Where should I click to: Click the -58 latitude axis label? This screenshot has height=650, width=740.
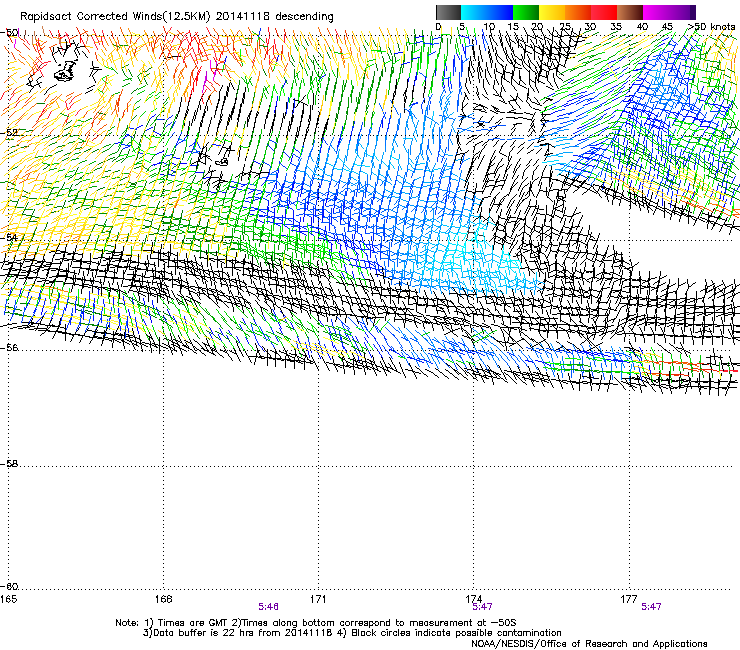(x=9, y=464)
